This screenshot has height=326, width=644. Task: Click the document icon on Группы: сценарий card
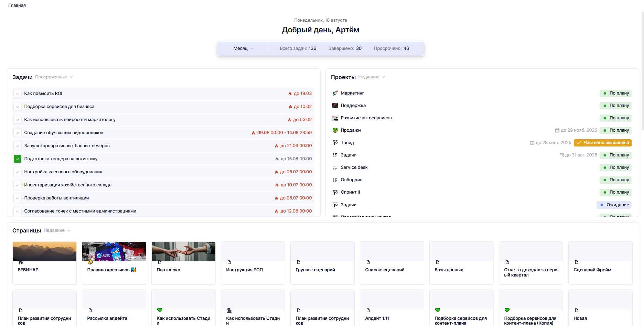coord(299,262)
